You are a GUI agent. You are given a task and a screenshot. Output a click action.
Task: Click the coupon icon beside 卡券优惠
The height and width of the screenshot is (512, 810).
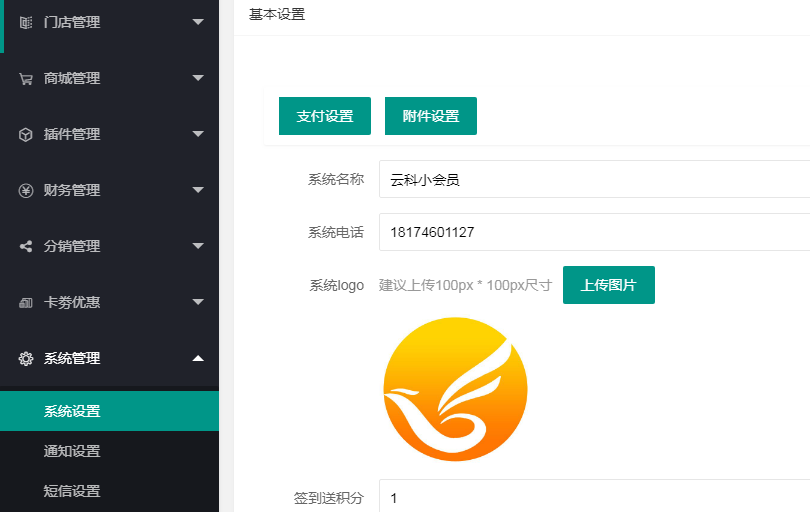pos(26,303)
